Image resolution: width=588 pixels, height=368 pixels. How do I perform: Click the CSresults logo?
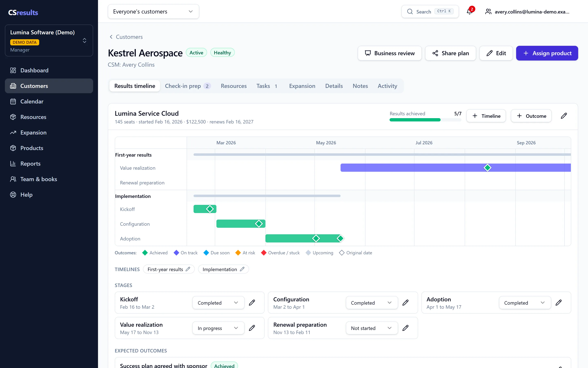coord(23,12)
